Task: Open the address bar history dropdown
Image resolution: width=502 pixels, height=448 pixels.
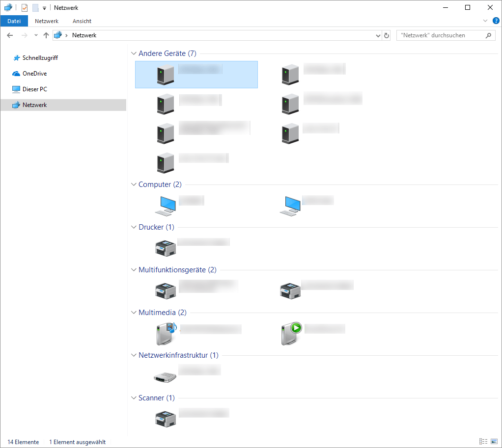Action: pyautogui.click(x=378, y=35)
